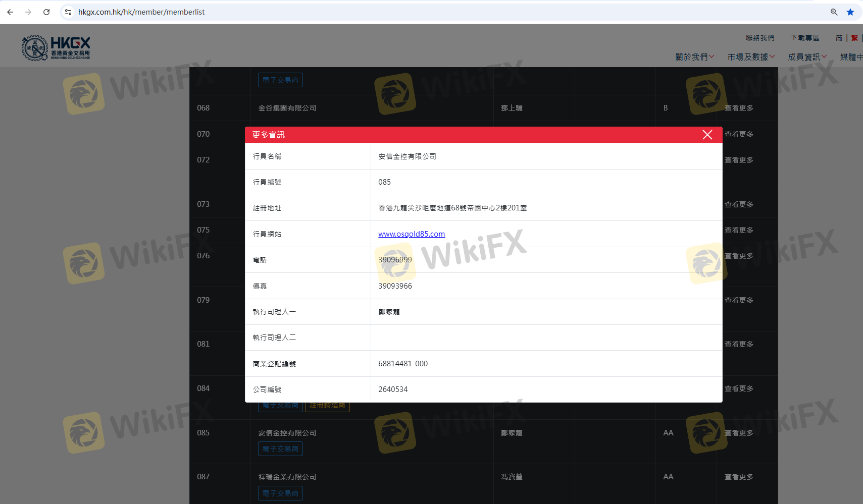Click the browser back arrow

point(10,12)
